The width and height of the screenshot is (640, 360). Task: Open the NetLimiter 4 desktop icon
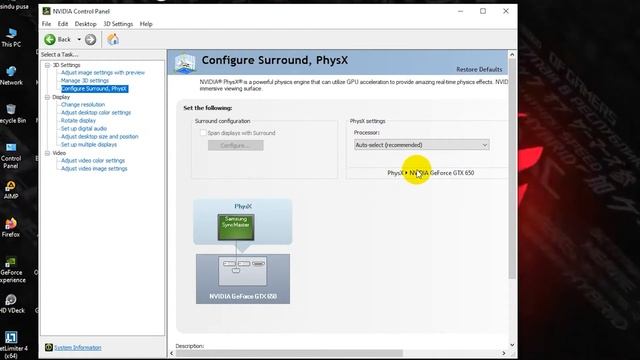tap(13, 345)
